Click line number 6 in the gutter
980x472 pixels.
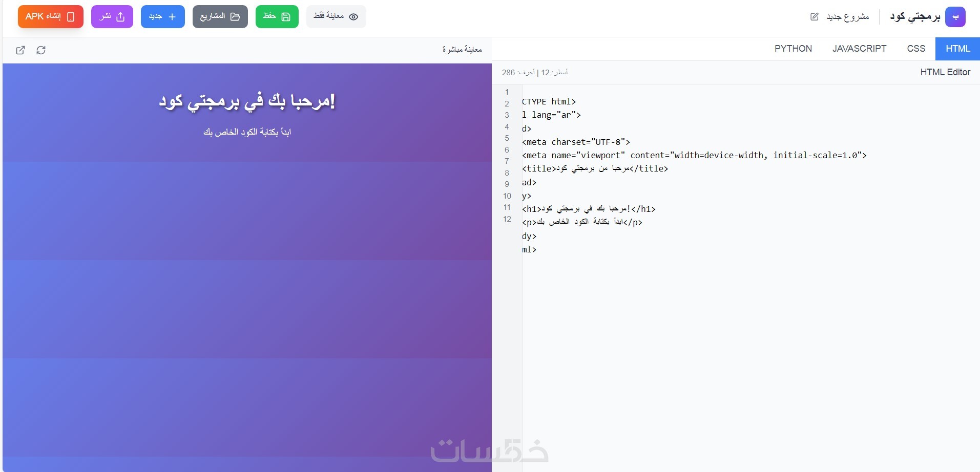pyautogui.click(x=507, y=150)
